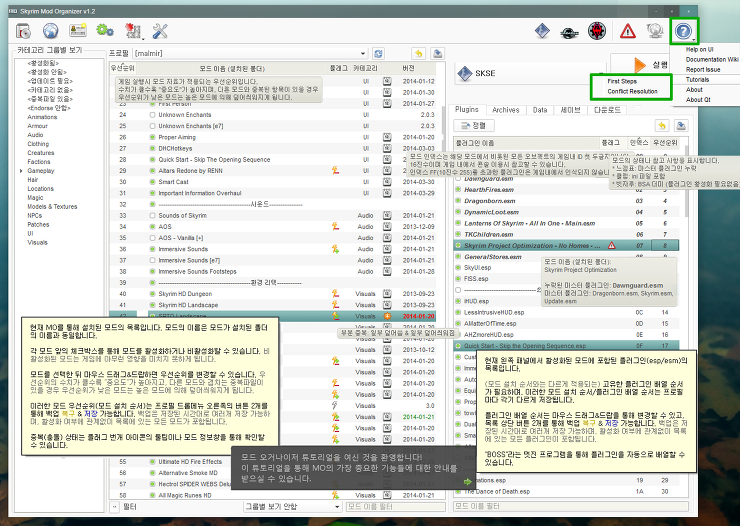The image size is (740, 526).
Task: Click the plugin list vertical scrollbar
Action: click(687, 179)
